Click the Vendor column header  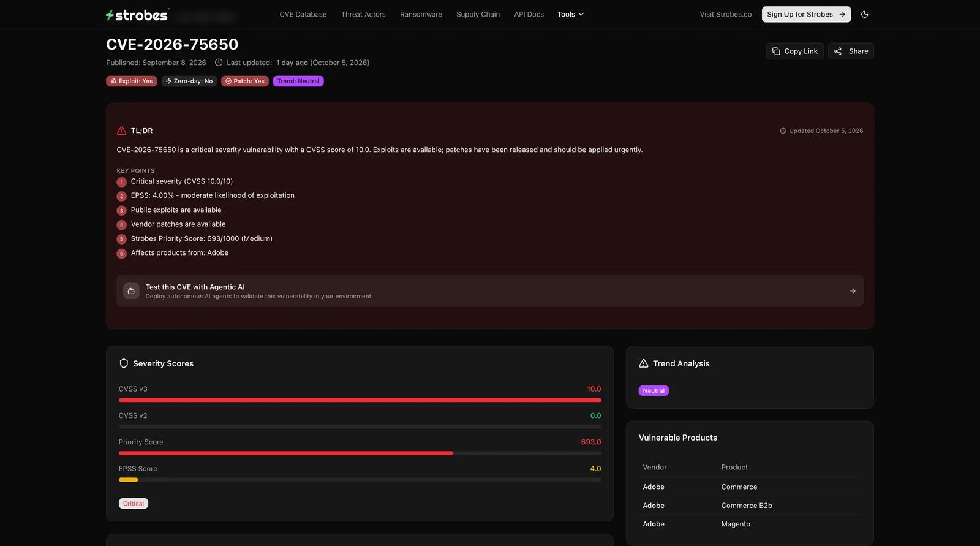click(x=655, y=467)
